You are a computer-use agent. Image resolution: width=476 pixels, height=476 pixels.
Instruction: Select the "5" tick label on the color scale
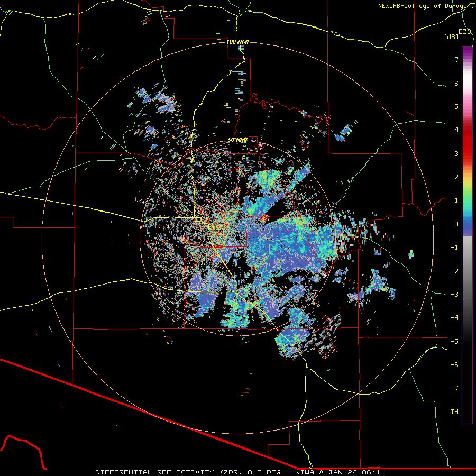coord(456,106)
